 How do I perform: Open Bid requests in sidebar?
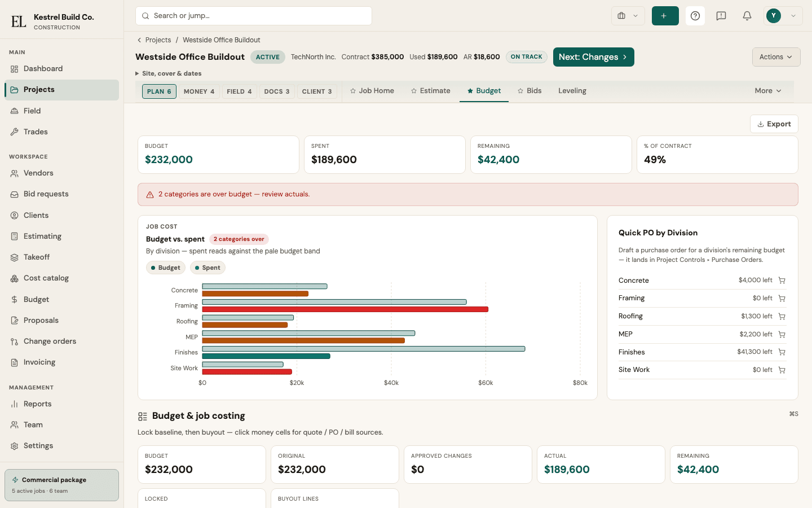[61, 194]
